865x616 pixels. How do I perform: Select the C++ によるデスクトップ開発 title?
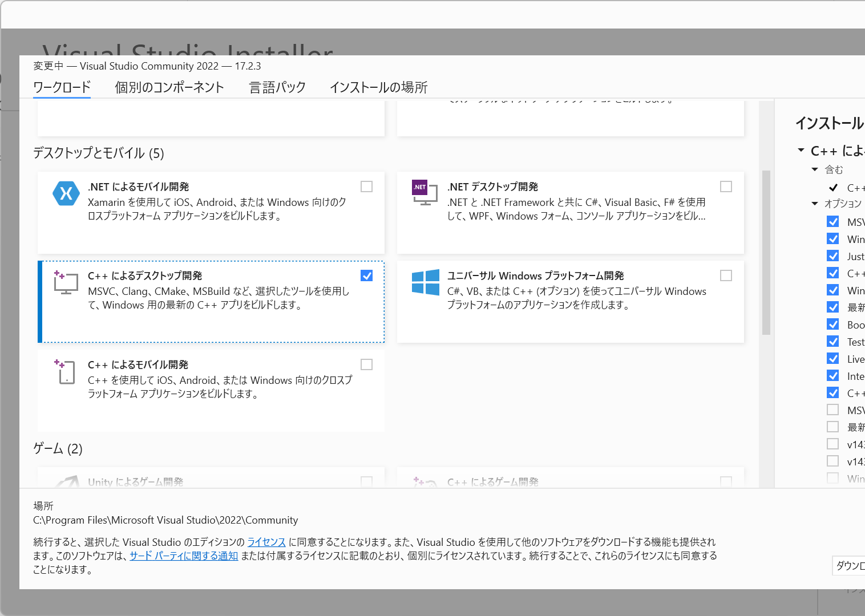145,275
